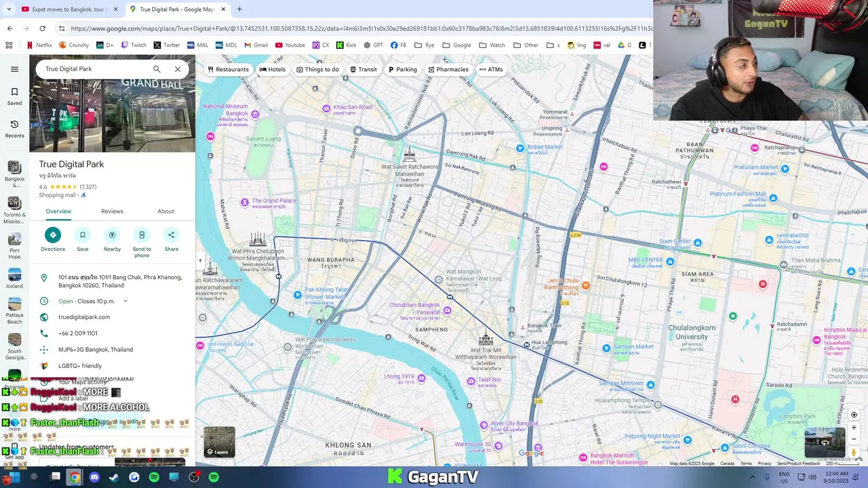Open Discord from the taskbar
The height and width of the screenshot is (488, 868).
pyautogui.click(x=94, y=477)
